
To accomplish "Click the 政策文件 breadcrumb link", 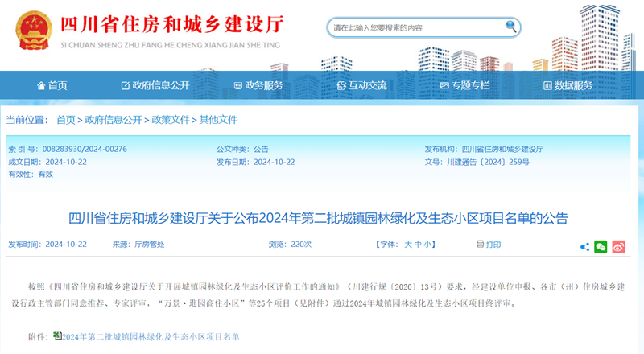I will [171, 120].
